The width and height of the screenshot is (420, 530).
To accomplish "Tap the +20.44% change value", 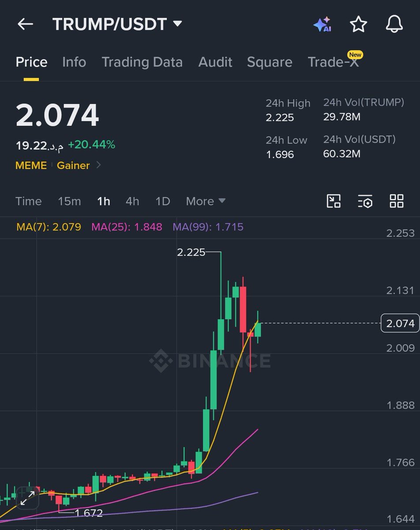I will [91, 144].
